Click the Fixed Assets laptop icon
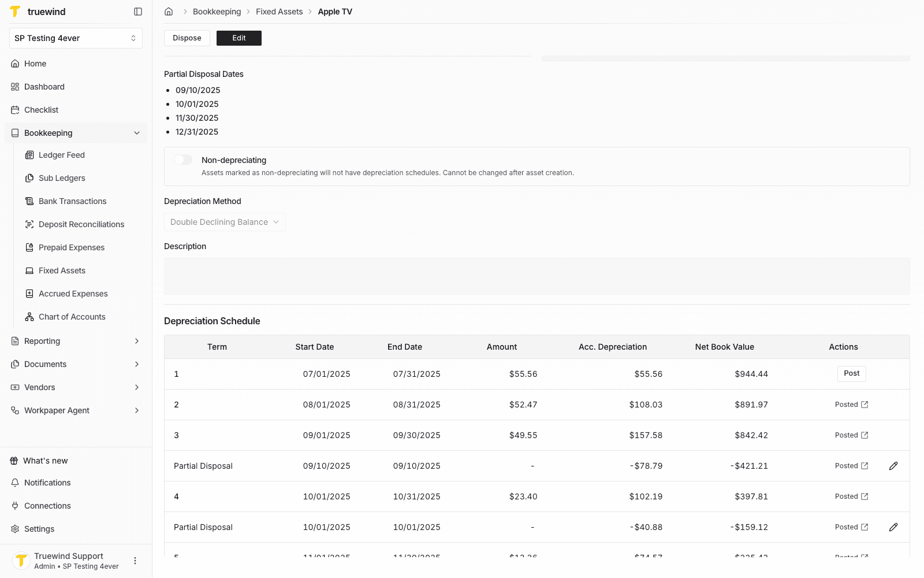 [x=29, y=271]
